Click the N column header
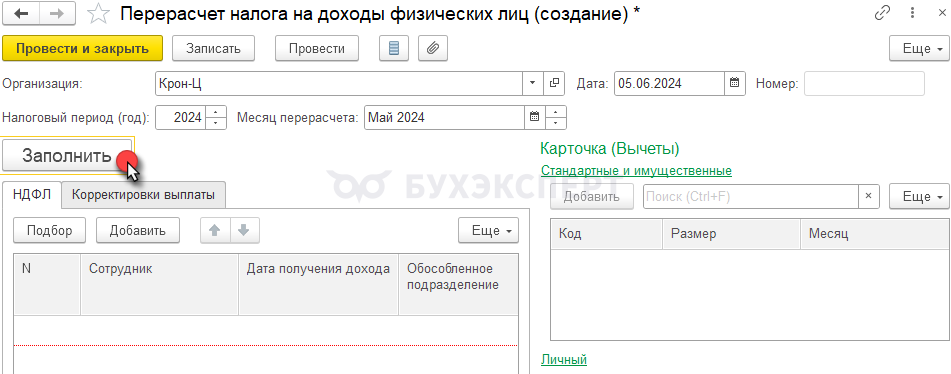Screen dimensions: 951x374 [x=47, y=284]
